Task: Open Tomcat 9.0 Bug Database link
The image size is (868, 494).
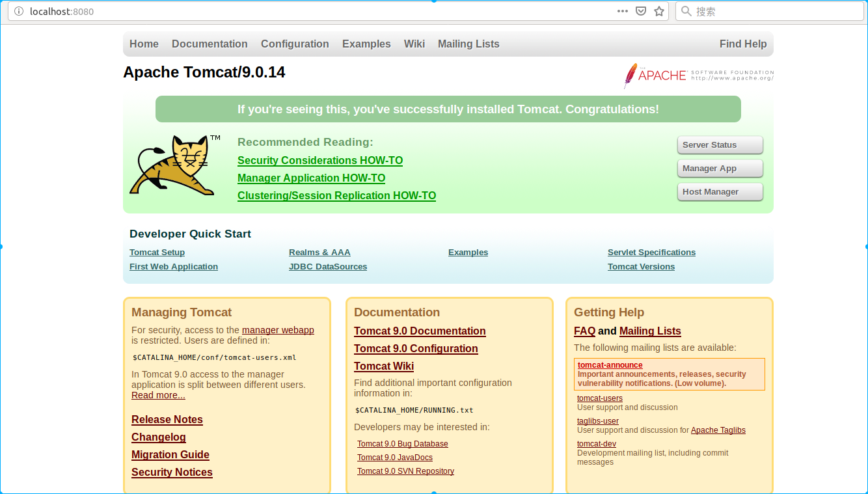Action: [x=403, y=444]
